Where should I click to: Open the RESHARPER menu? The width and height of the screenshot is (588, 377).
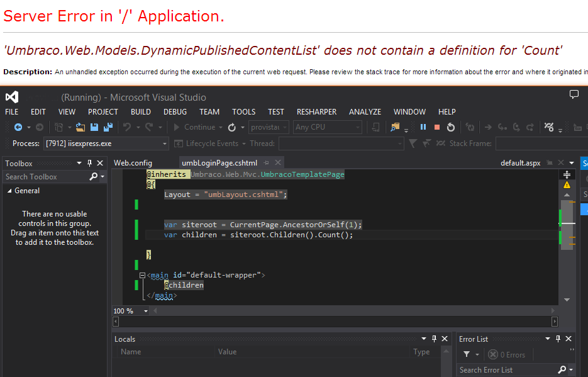click(x=316, y=112)
